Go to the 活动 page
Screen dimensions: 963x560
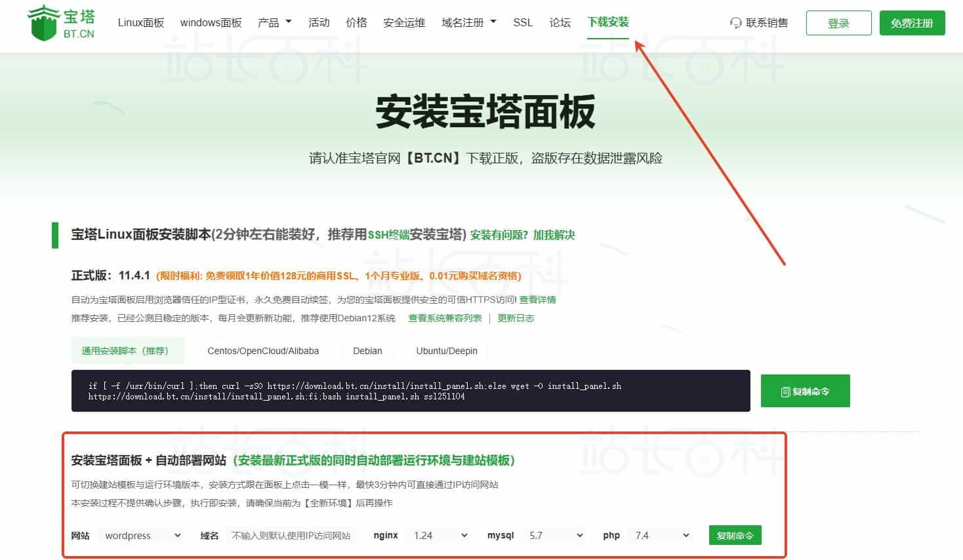point(319,22)
